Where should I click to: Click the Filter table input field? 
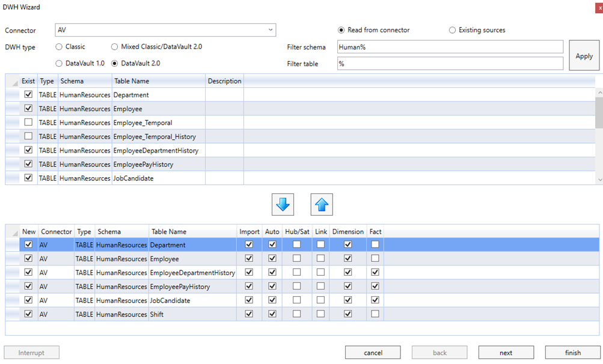[x=450, y=64]
